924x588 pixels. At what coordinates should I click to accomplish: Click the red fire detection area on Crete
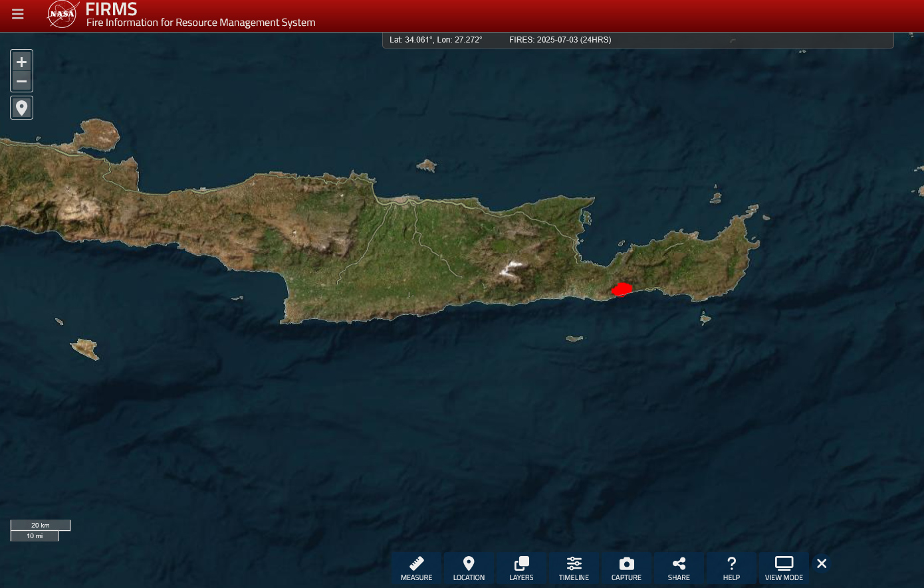(x=622, y=289)
